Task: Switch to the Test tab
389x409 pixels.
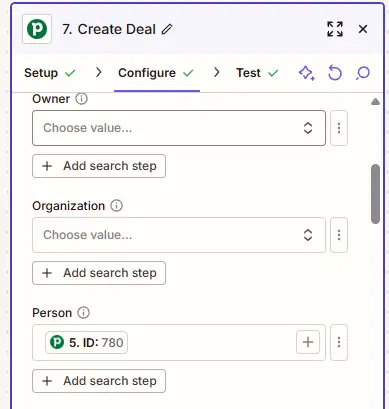Action: tap(257, 73)
